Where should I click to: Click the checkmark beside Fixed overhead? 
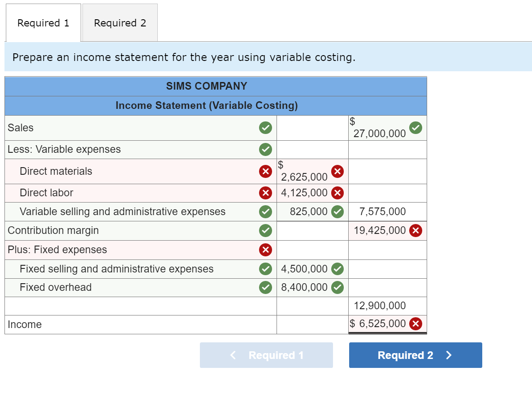pyautogui.click(x=265, y=287)
